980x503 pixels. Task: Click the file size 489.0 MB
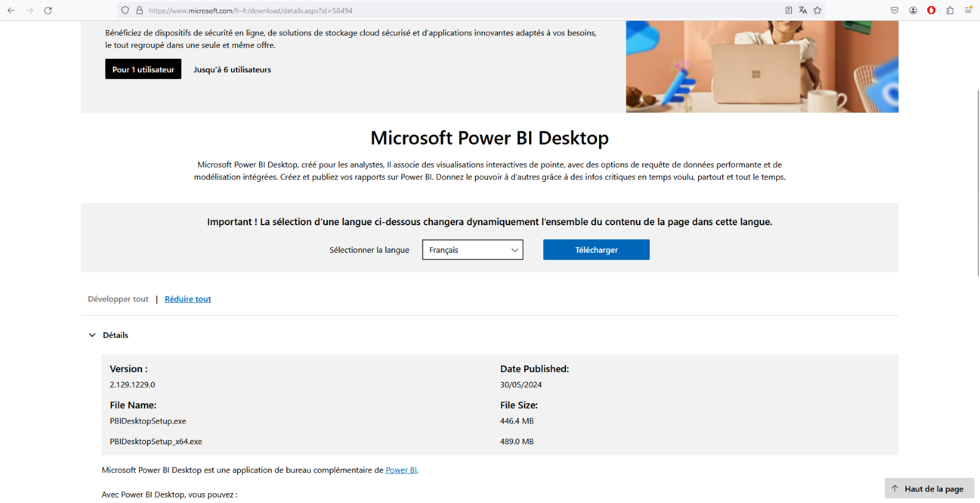517,441
